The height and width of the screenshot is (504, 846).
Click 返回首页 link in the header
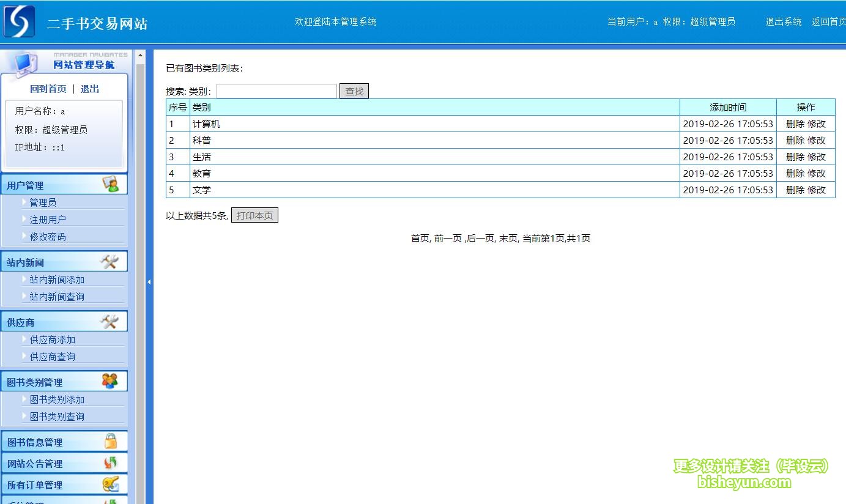[x=828, y=21]
